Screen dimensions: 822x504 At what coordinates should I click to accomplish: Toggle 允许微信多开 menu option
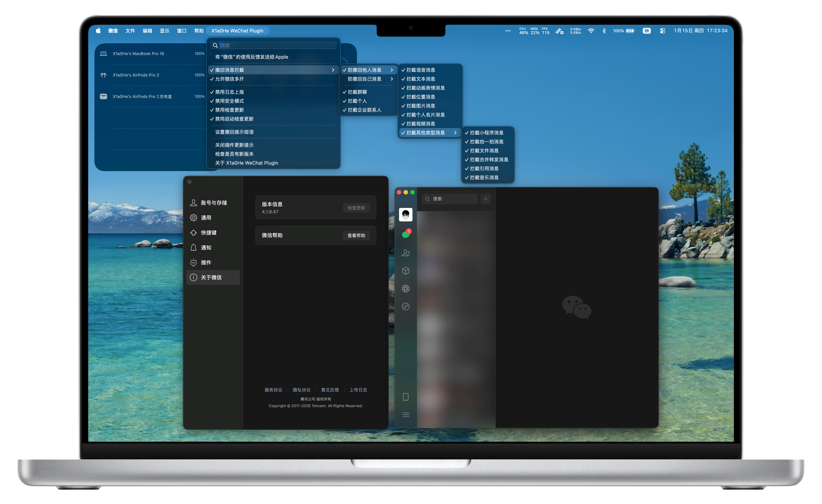[x=230, y=79]
